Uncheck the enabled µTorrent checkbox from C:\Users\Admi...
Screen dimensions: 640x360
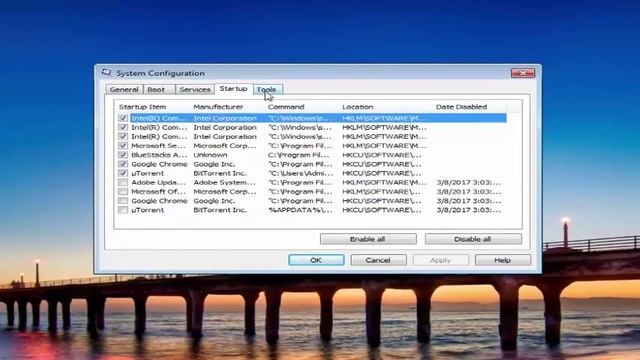click(122, 173)
